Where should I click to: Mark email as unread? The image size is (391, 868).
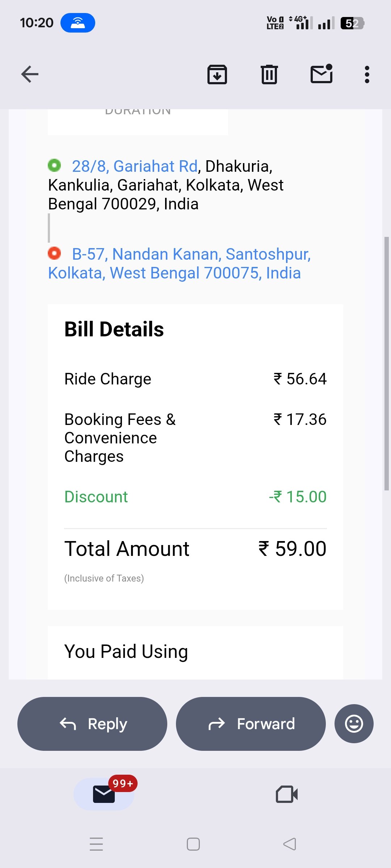point(322,74)
